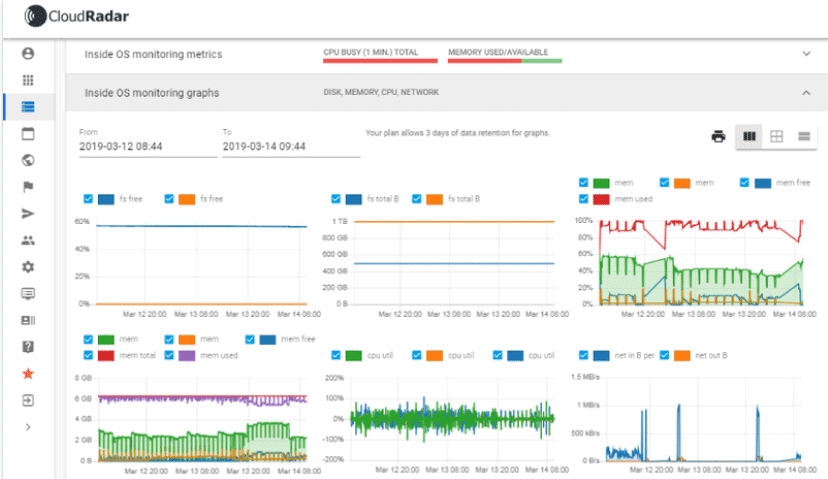The width and height of the screenshot is (828, 479).
Task: Click the cpu util chart area
Action: tap(453, 418)
